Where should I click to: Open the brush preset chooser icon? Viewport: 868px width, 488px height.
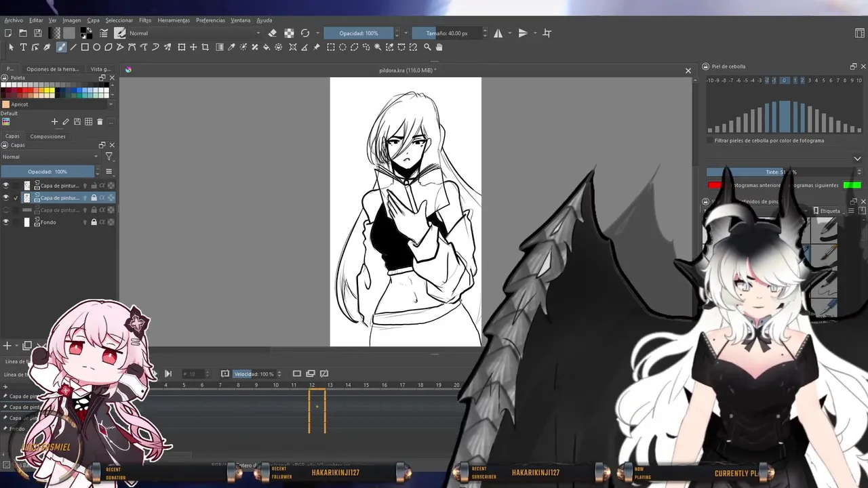(120, 33)
